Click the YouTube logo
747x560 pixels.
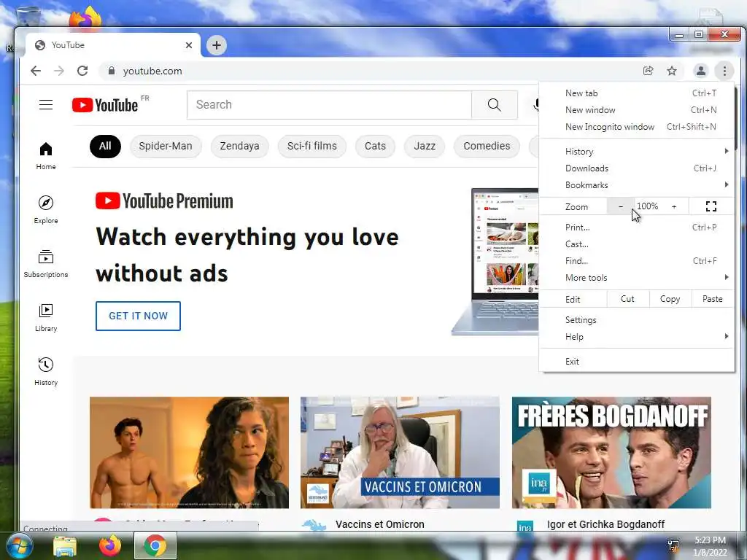click(x=105, y=105)
